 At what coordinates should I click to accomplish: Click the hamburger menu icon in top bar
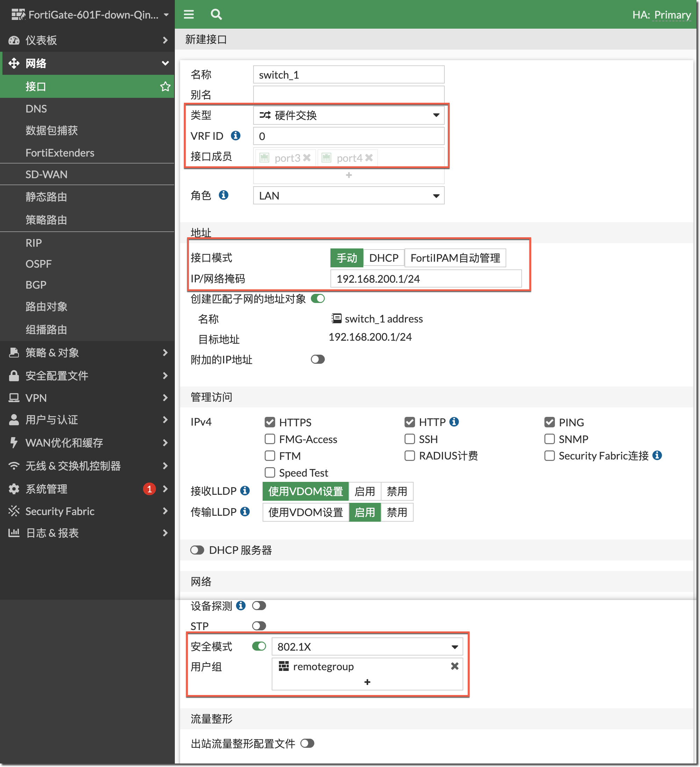point(188,14)
